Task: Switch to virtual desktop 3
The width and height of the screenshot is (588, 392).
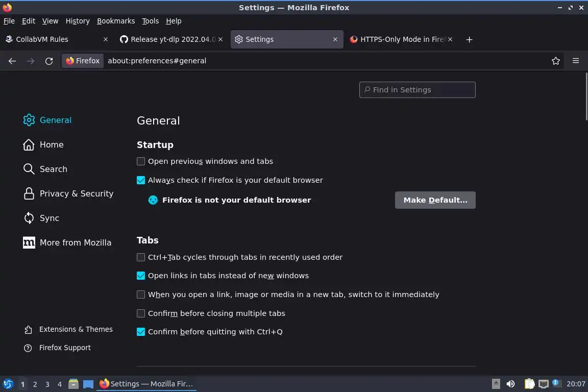Action: [47, 384]
